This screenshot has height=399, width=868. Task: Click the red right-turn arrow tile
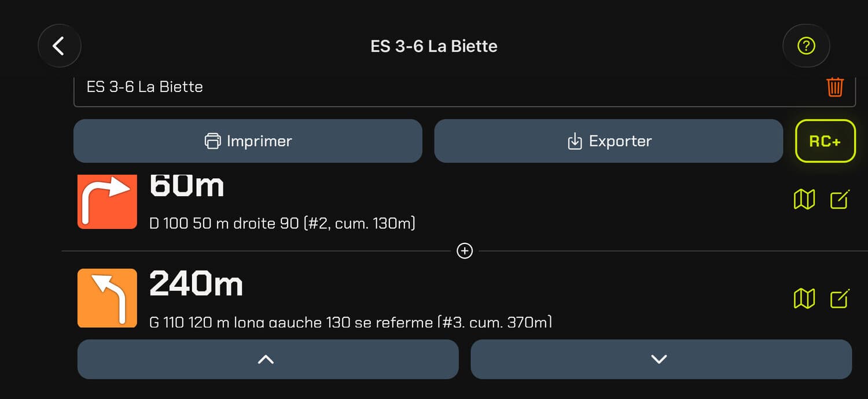tap(107, 201)
